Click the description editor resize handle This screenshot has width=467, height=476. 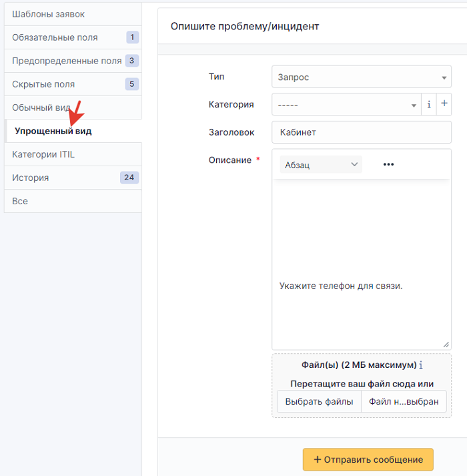[x=446, y=344]
